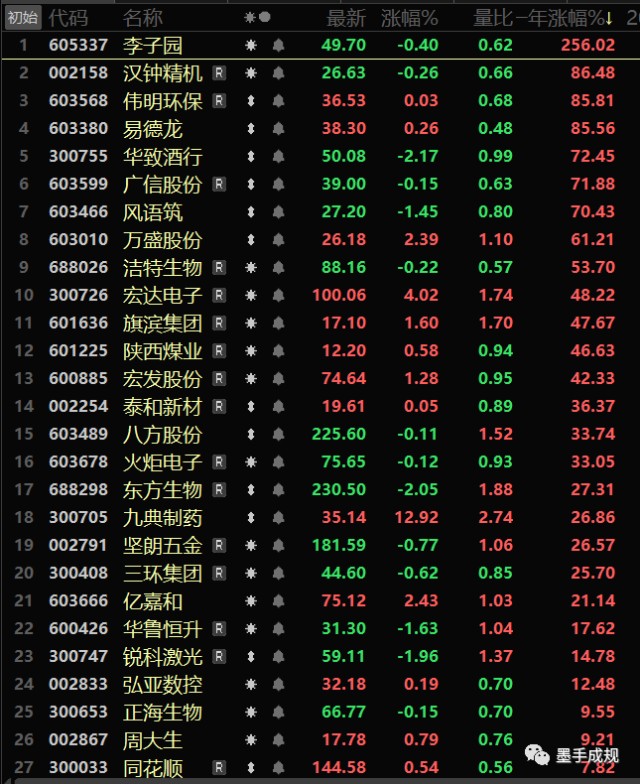Select stock code 688298
Screen dimensions: 640x784
[78, 490]
